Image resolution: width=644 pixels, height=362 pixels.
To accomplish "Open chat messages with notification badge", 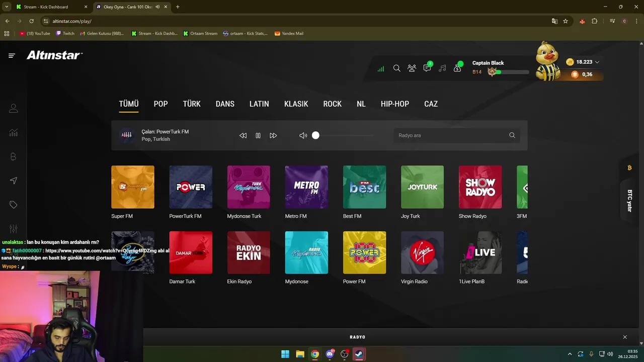I will 427,68.
